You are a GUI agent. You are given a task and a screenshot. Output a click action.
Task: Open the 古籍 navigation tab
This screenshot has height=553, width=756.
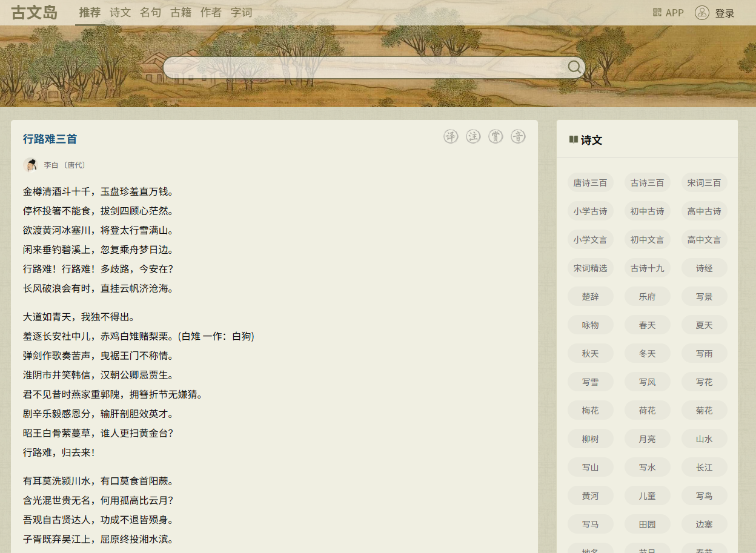pyautogui.click(x=181, y=13)
